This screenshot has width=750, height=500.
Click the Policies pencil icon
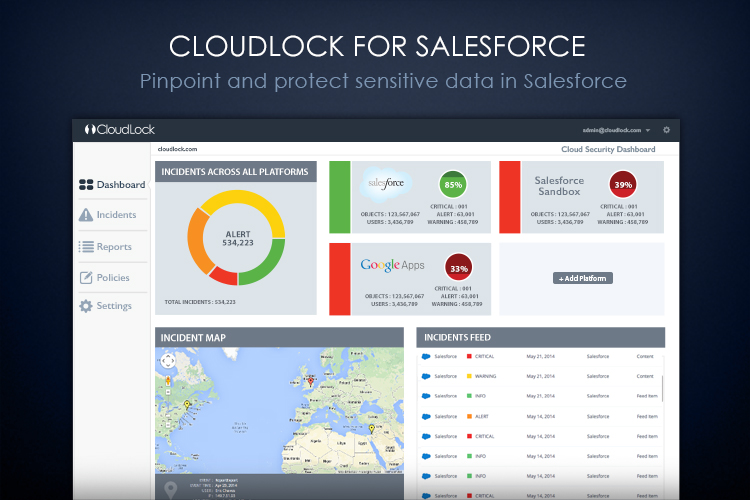coord(86,278)
